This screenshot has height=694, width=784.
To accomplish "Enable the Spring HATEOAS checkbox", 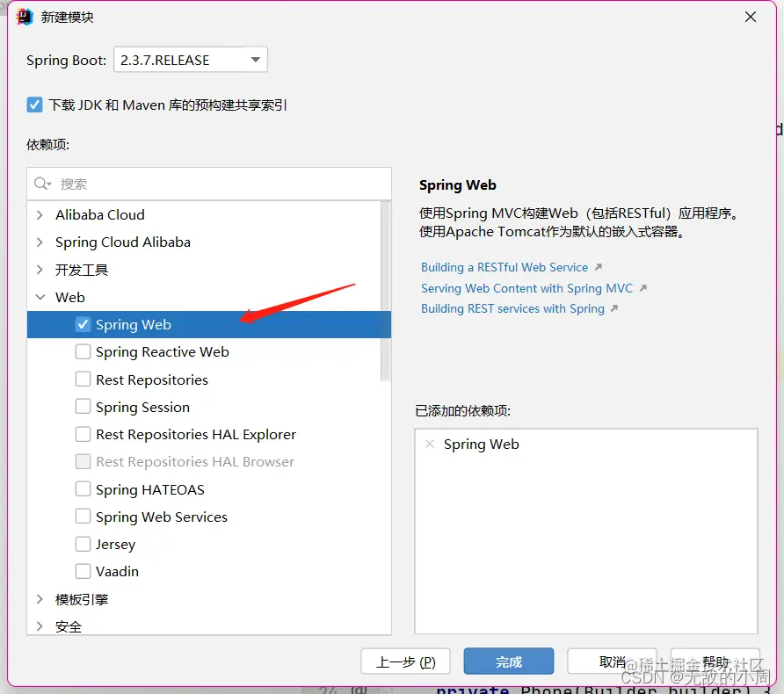I will [x=83, y=489].
